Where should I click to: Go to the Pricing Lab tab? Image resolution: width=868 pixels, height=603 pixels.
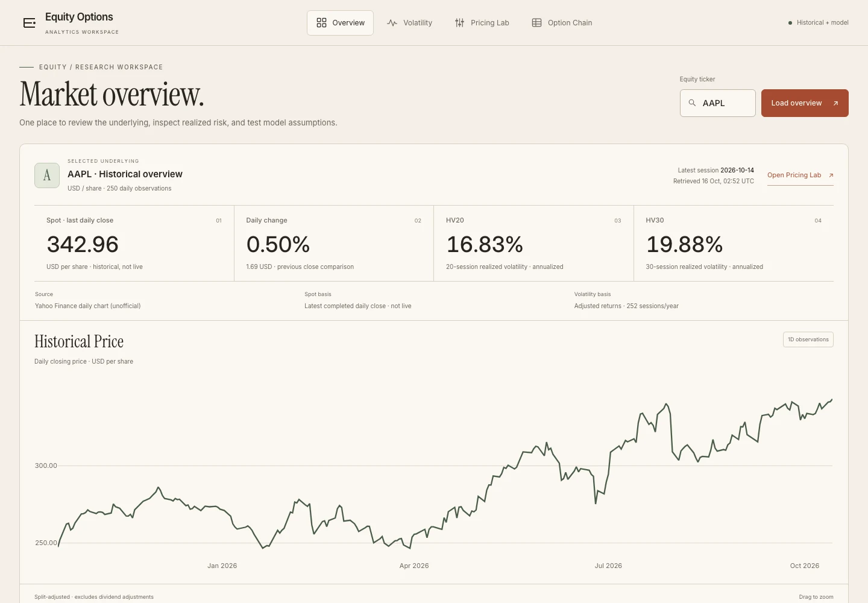482,23
